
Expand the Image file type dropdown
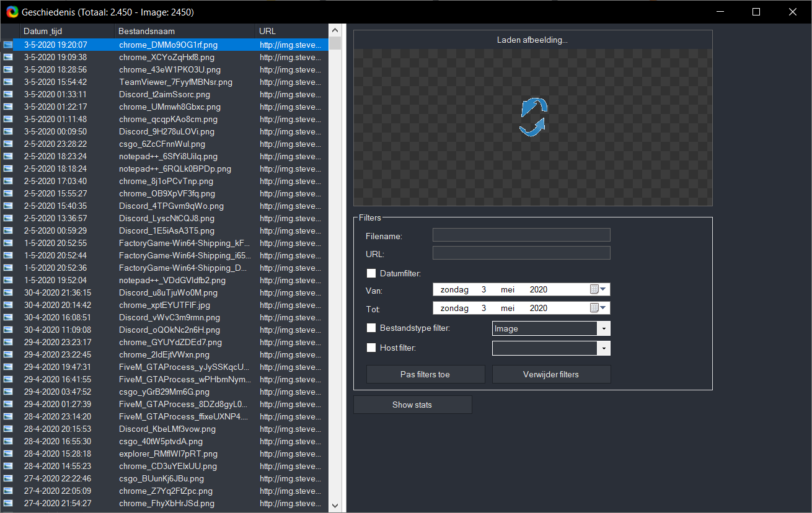click(604, 329)
